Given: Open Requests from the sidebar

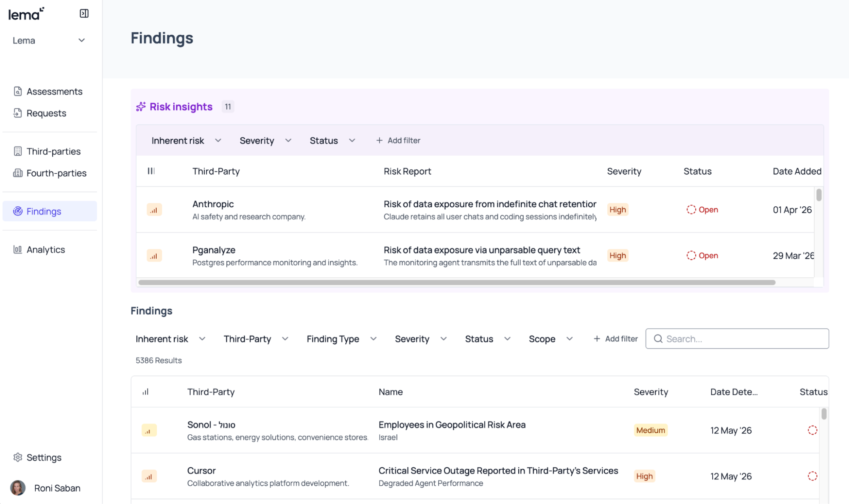Looking at the screenshot, I should click(x=50, y=113).
